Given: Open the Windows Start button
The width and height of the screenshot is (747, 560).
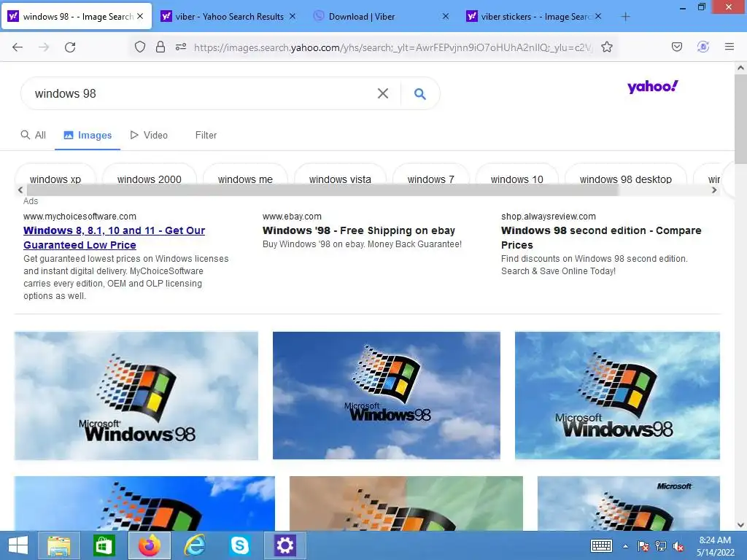Looking at the screenshot, I should point(18,545).
